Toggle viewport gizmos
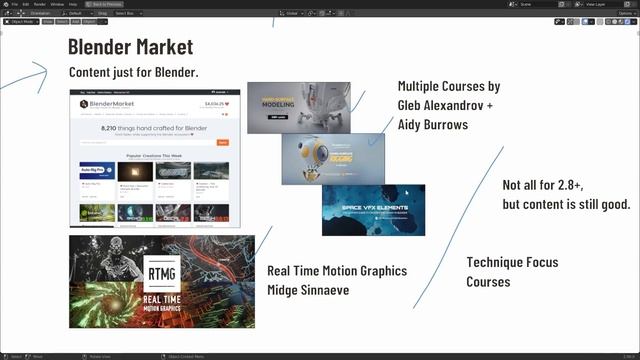This screenshot has height=360, width=640. point(570,22)
